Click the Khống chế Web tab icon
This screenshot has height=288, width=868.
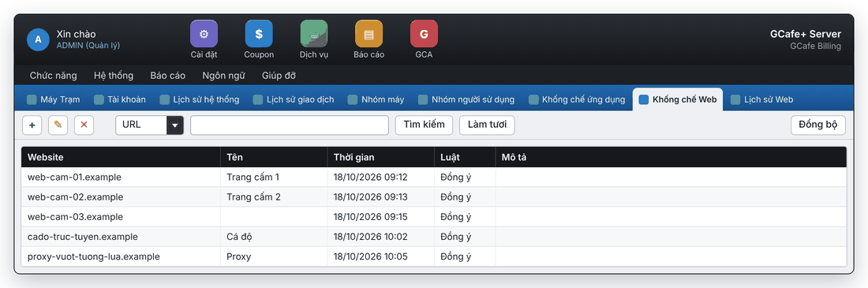click(644, 99)
